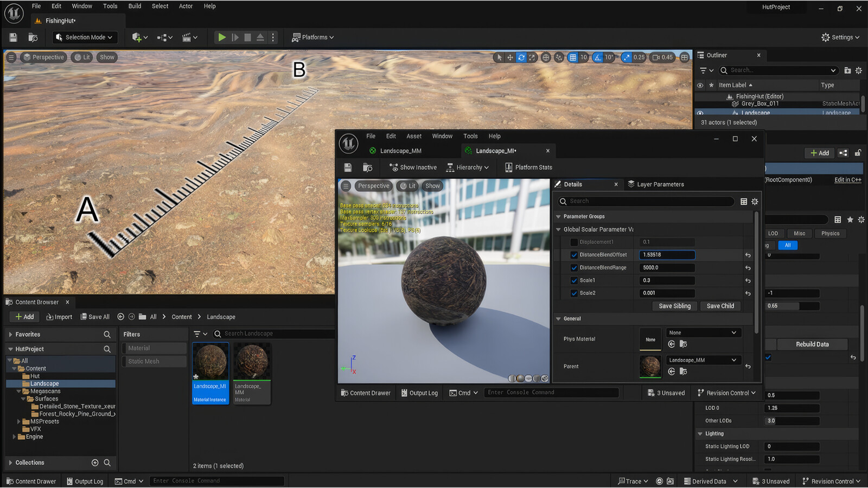Image resolution: width=868 pixels, height=488 pixels.
Task: Select the Landscape_MM material thumbnail
Action: point(252,361)
